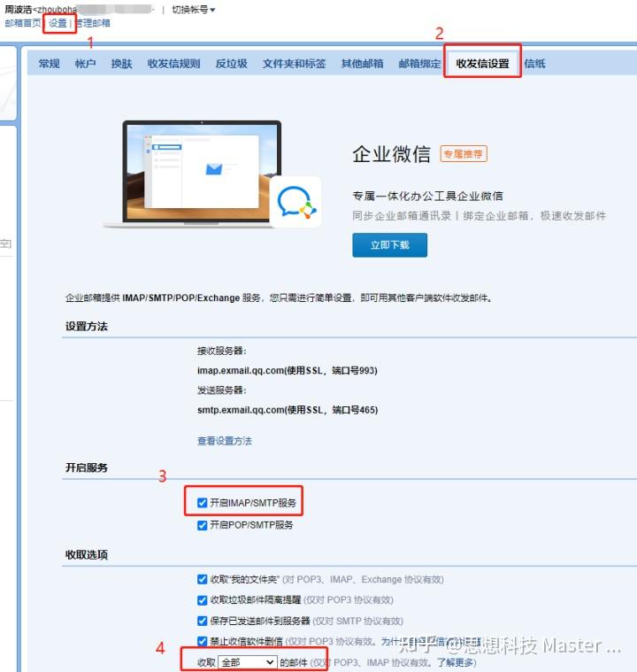This screenshot has height=672, width=637.
Task: Switch to the 帐户 tab
Action: click(x=85, y=64)
